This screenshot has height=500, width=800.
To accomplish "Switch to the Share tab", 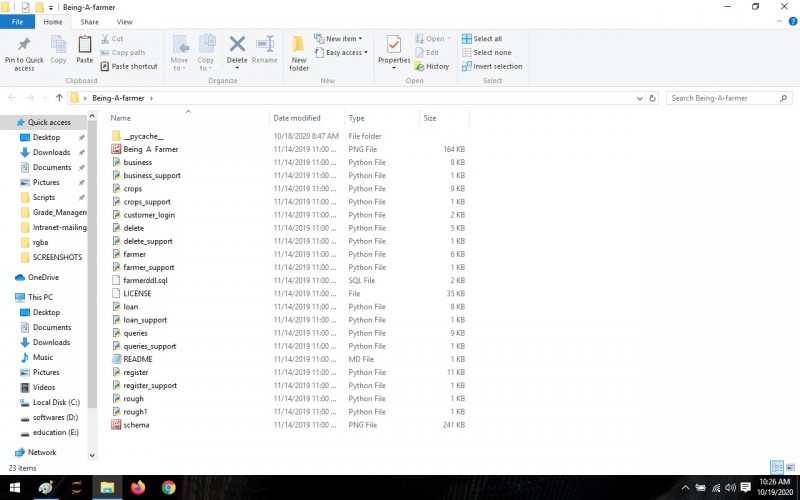I will [x=89, y=22].
